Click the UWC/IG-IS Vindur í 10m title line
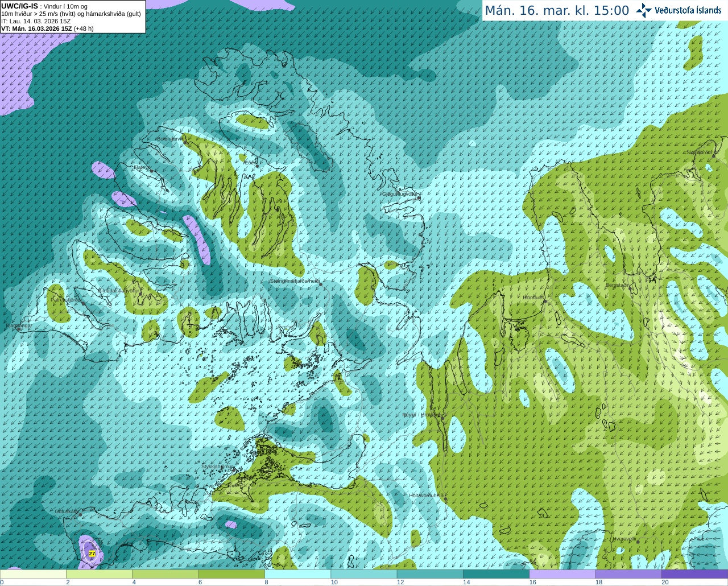 click(44, 6)
